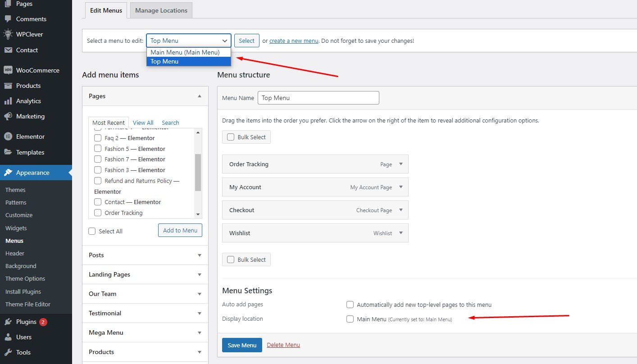The image size is (637, 364).
Task: Switch to the Manage Locations tab
Action: pos(161,10)
